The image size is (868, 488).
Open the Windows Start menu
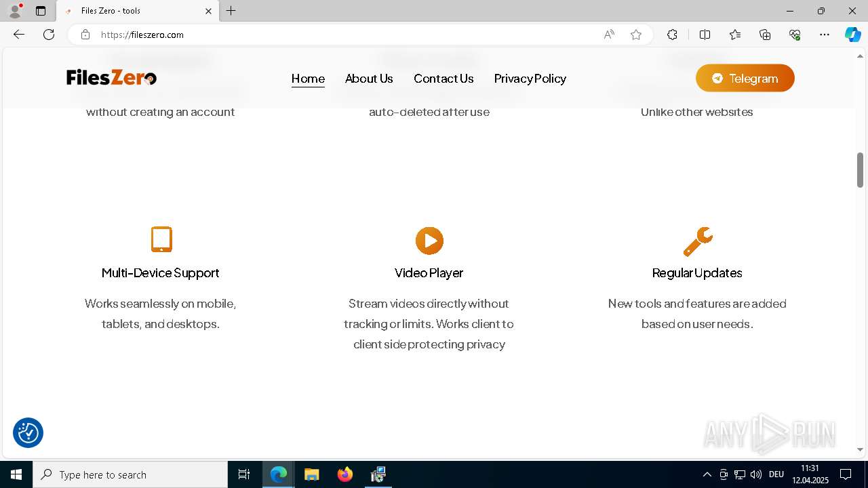tap(16, 474)
